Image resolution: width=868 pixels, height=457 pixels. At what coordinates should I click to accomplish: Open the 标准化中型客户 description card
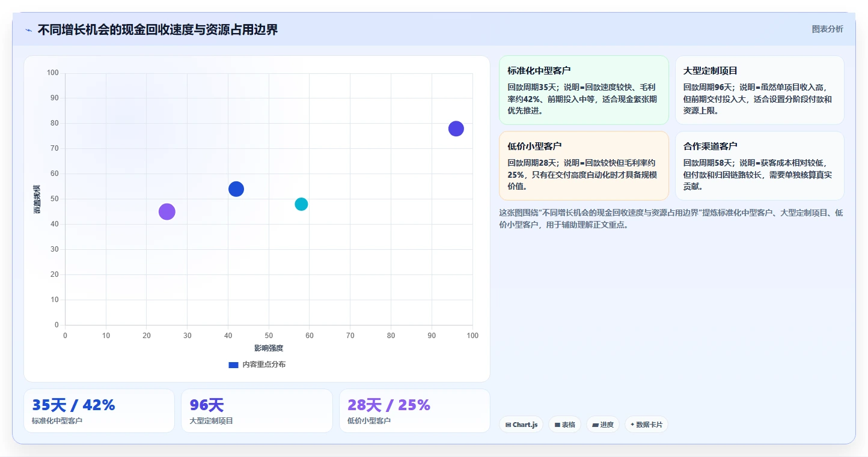tap(584, 90)
